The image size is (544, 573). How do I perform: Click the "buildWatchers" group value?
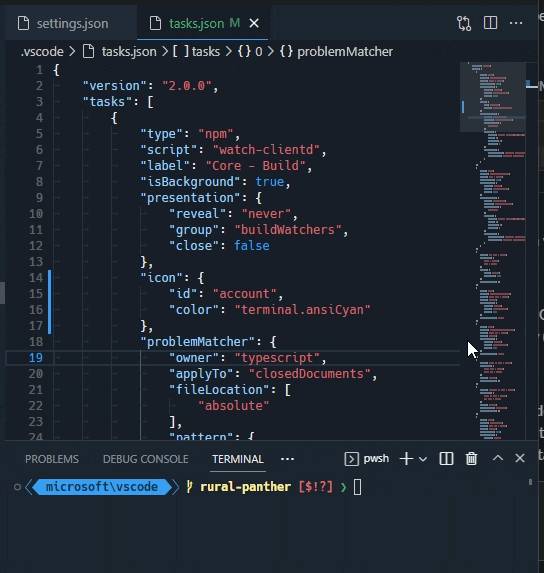click(288, 230)
